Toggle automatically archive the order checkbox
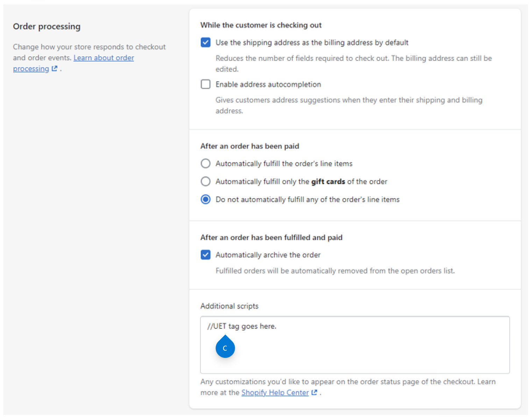Image resolution: width=532 pixels, height=419 pixels. click(x=206, y=255)
